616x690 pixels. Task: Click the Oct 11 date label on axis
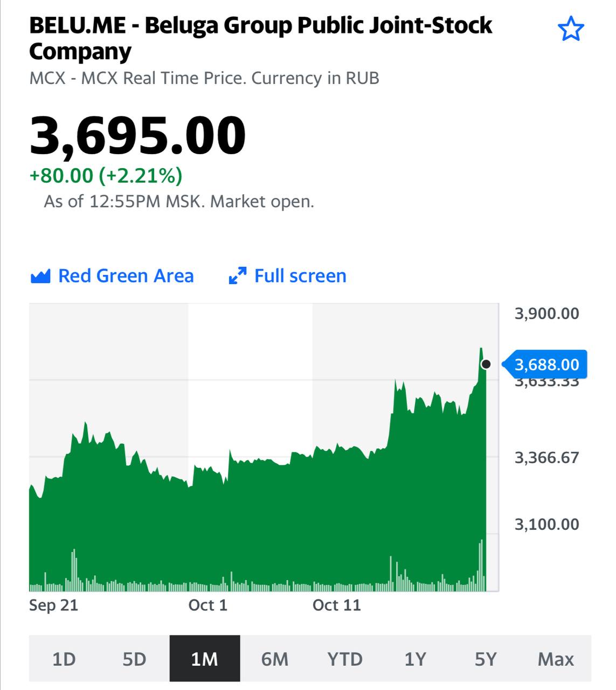click(x=337, y=605)
